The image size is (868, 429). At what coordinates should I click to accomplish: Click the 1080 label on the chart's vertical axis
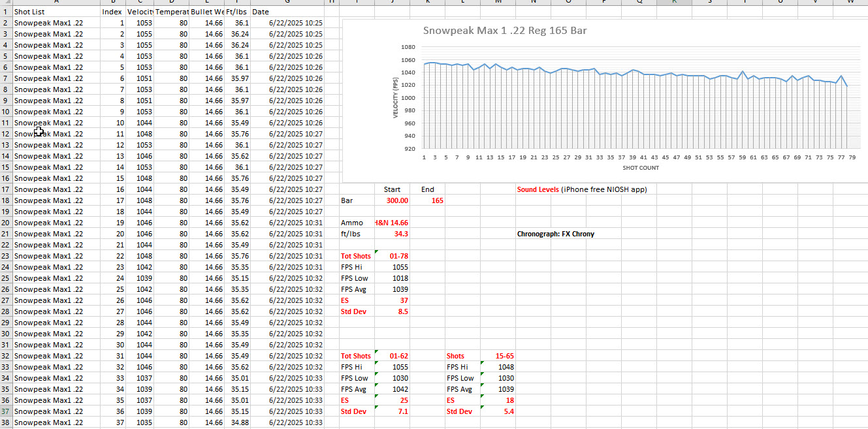point(408,48)
